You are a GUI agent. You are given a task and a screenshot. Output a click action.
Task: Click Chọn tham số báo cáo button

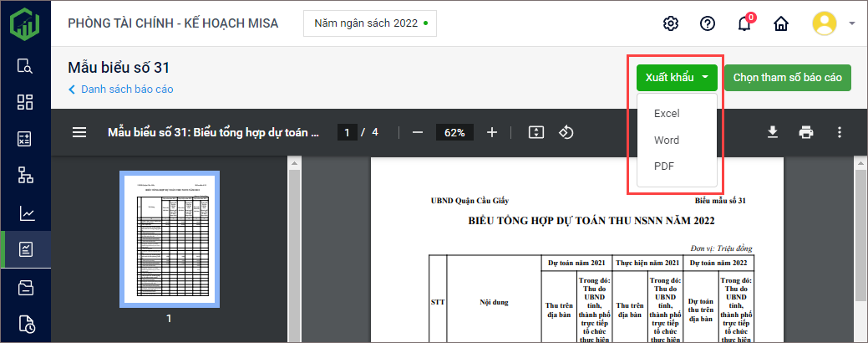(787, 78)
